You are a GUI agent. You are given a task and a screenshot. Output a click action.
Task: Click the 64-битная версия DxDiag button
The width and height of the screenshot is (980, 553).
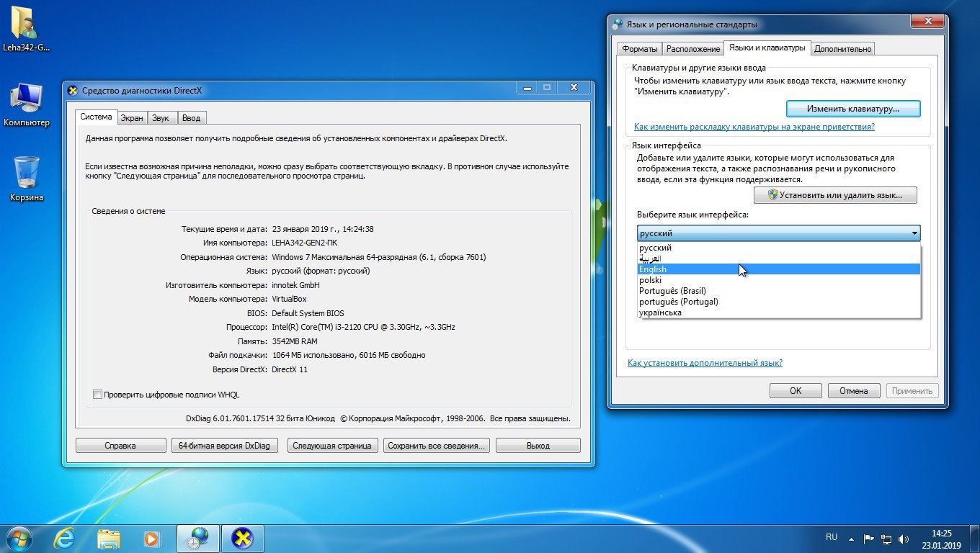(224, 446)
